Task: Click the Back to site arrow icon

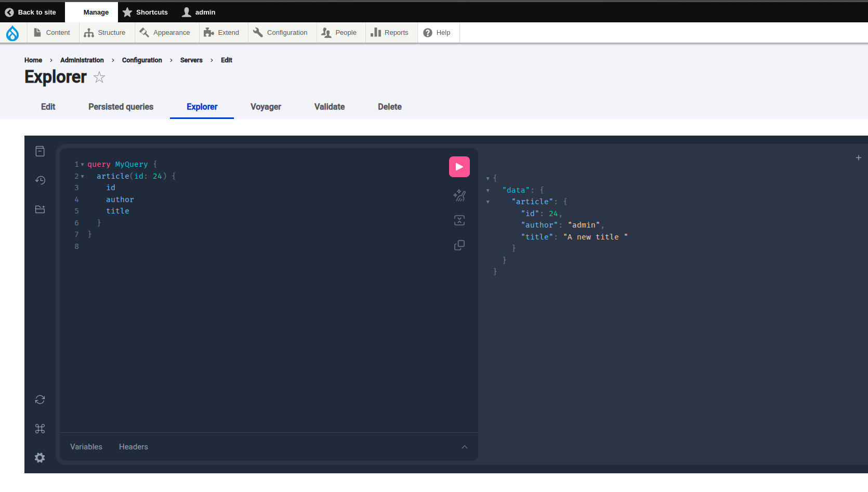Action: pyautogui.click(x=9, y=12)
